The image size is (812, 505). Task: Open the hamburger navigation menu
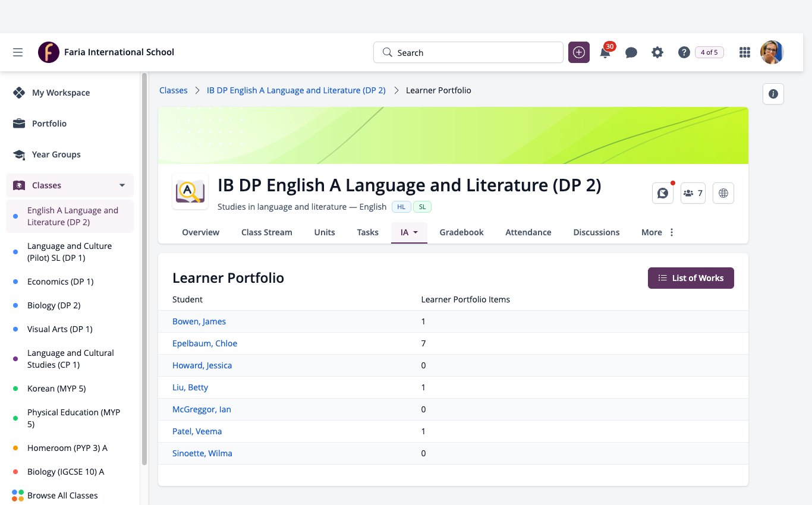tap(18, 52)
